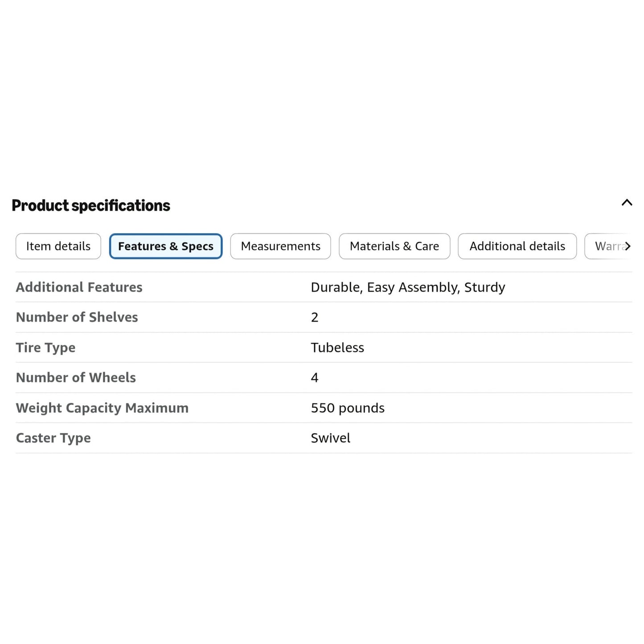Click the wheels count value 4
The image size is (644, 644).
pyautogui.click(x=315, y=378)
